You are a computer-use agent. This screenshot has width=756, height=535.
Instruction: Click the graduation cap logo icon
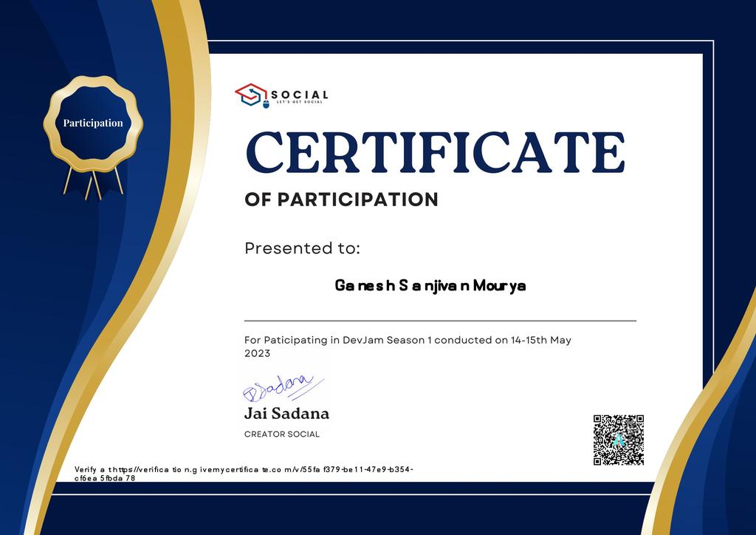click(250, 95)
